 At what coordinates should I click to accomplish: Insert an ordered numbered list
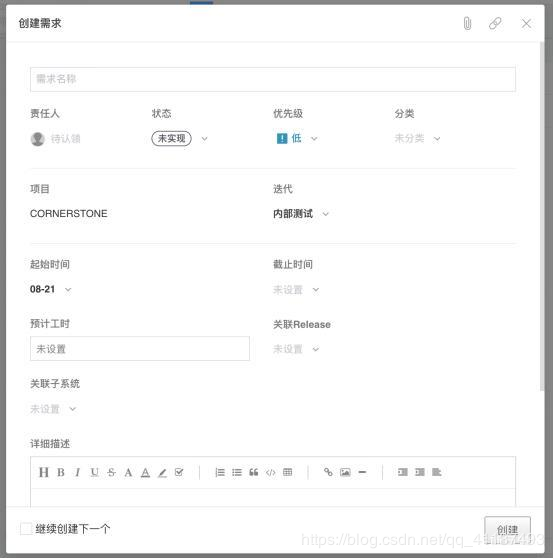click(220, 472)
